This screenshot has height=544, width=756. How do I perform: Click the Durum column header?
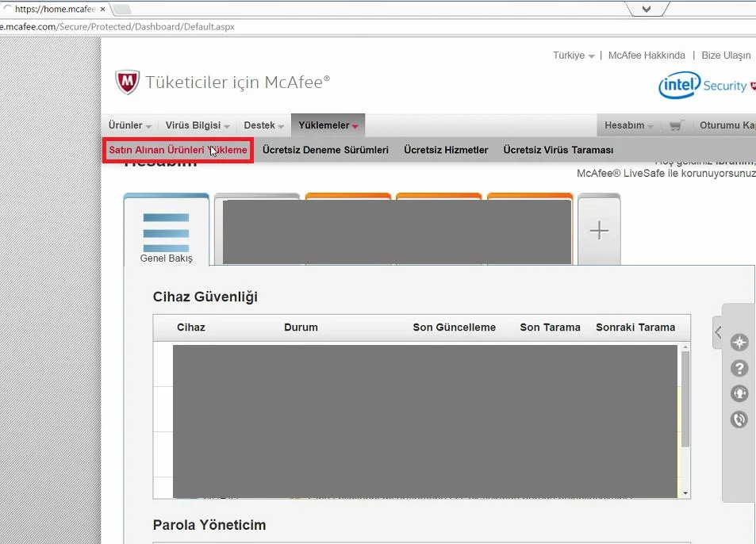[x=301, y=328]
